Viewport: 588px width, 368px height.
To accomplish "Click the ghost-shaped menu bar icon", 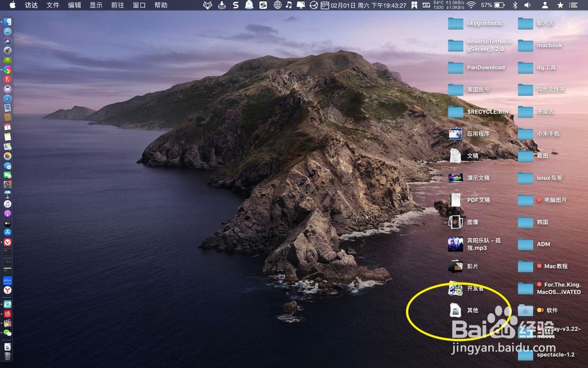I will click(x=248, y=6).
